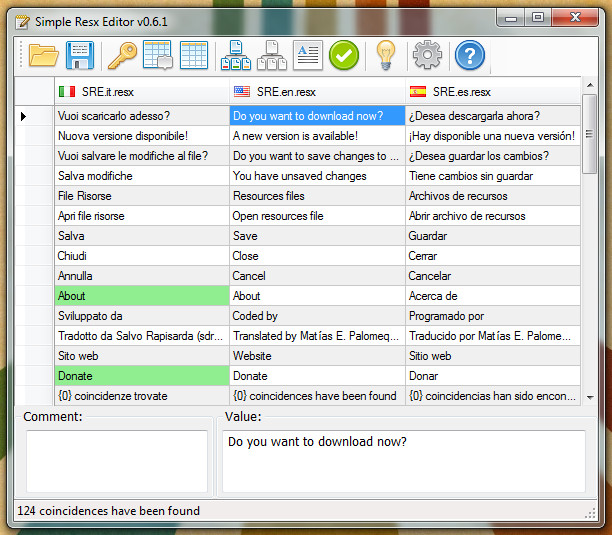The height and width of the screenshot is (535, 612).
Task: Click the vertical scrollbar thumb
Action: pos(590,134)
